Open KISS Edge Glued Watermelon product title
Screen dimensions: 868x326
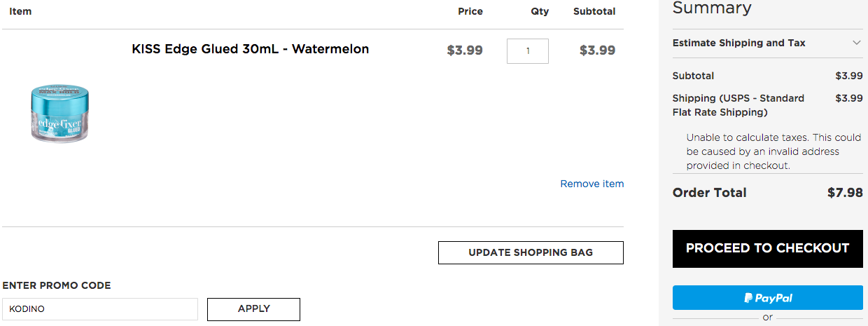click(250, 49)
